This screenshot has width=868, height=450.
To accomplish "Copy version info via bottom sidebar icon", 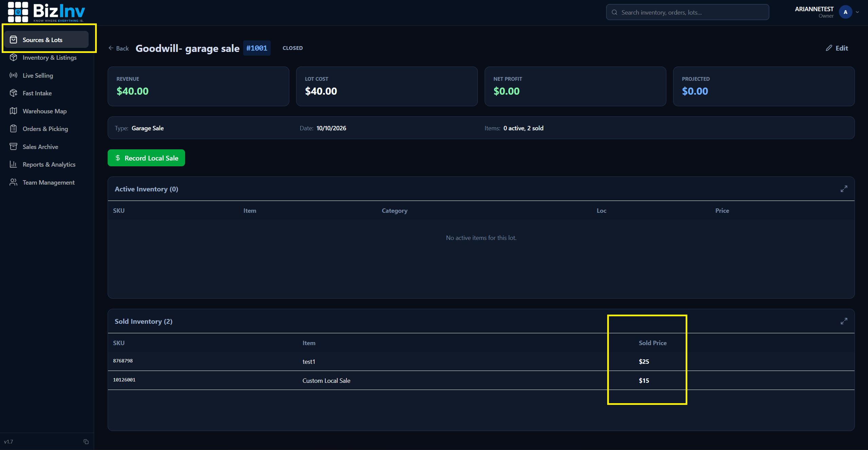I will click(x=86, y=442).
